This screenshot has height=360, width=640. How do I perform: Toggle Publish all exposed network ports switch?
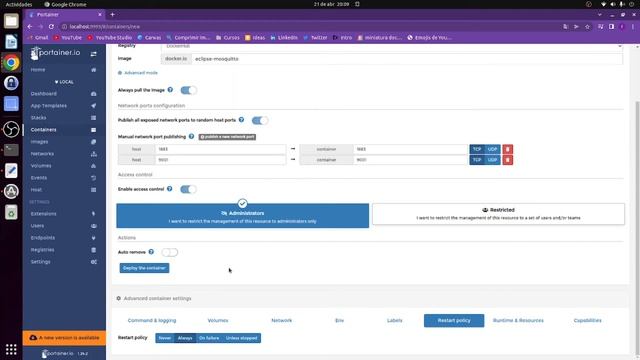tap(260, 120)
